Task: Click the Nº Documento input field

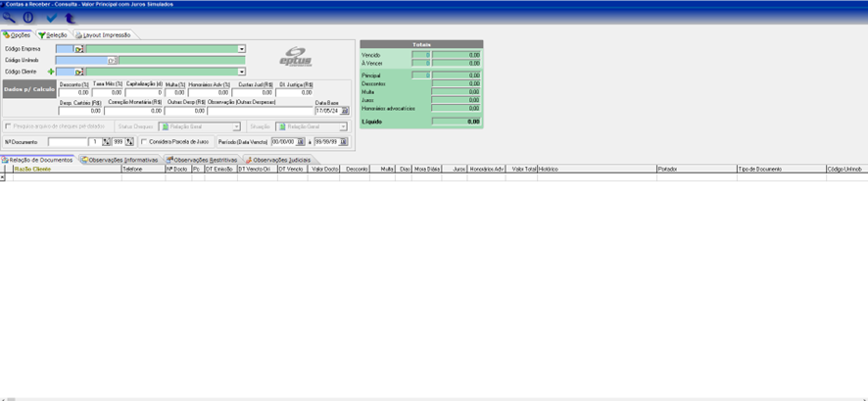Action: pos(74,141)
